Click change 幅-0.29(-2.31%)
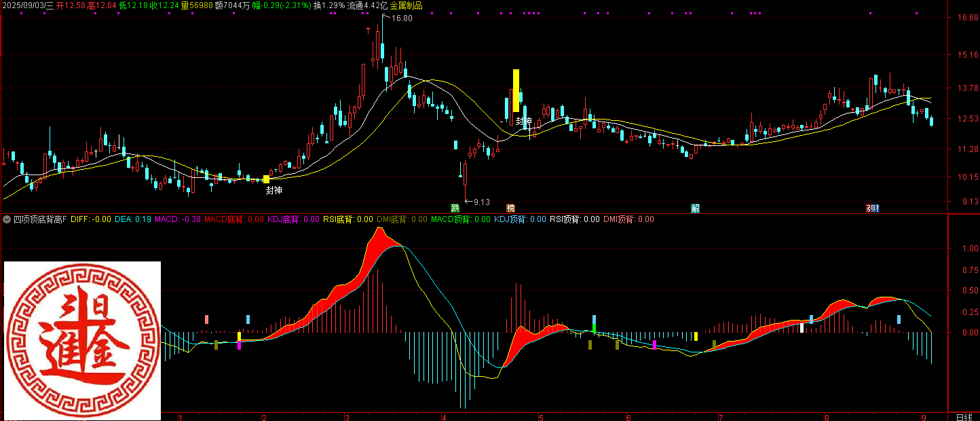Image resolution: width=980 pixels, height=421 pixels. coord(282,5)
